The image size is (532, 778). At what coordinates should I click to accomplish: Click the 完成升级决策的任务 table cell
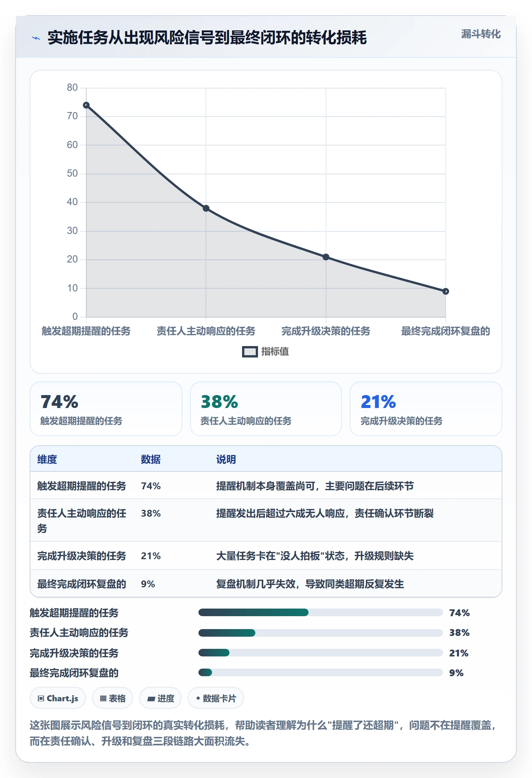(82, 556)
